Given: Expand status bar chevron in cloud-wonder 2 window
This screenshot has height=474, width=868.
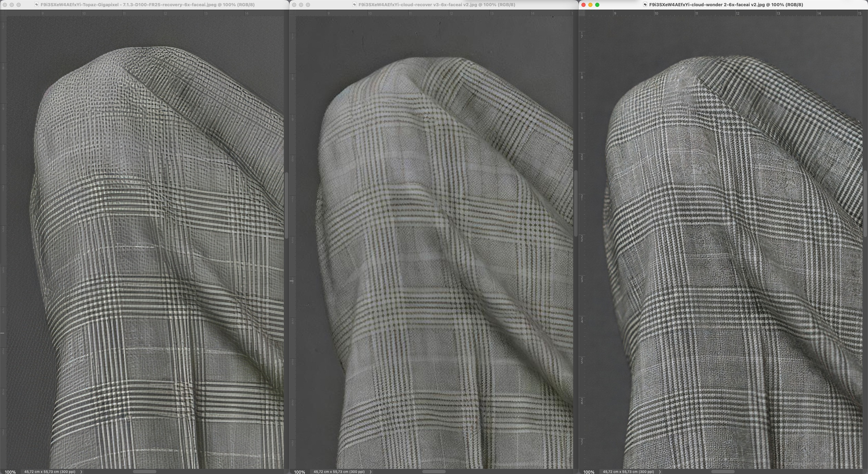Looking at the screenshot, I should pyautogui.click(x=660, y=471).
